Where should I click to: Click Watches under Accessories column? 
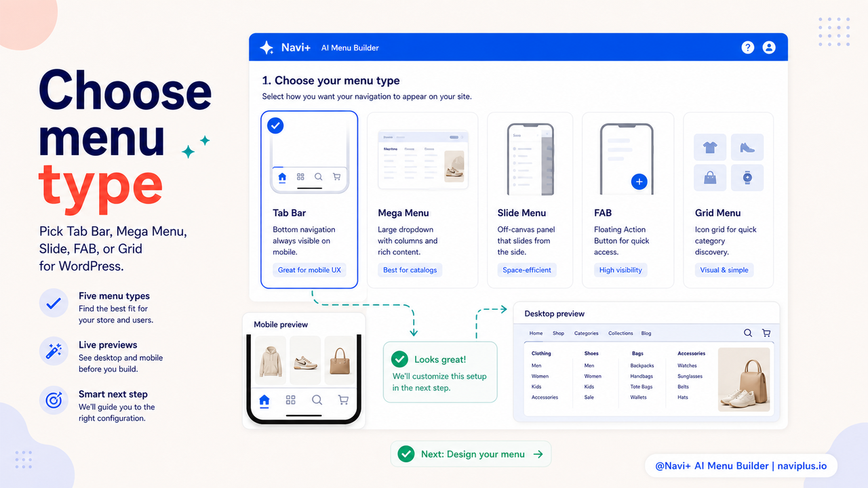(687, 365)
